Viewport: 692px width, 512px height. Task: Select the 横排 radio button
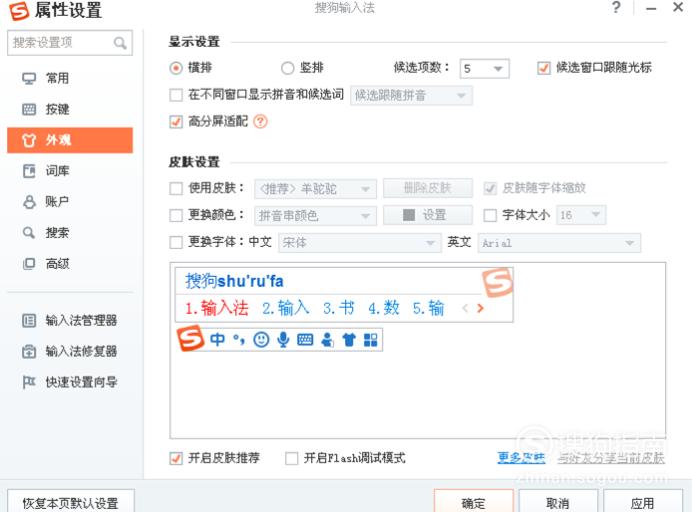tap(176, 68)
